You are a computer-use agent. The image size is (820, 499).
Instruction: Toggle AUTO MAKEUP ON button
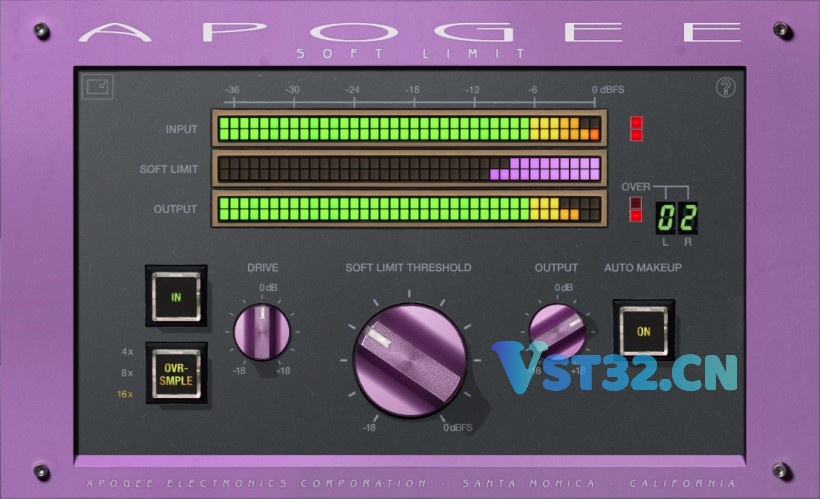(644, 331)
